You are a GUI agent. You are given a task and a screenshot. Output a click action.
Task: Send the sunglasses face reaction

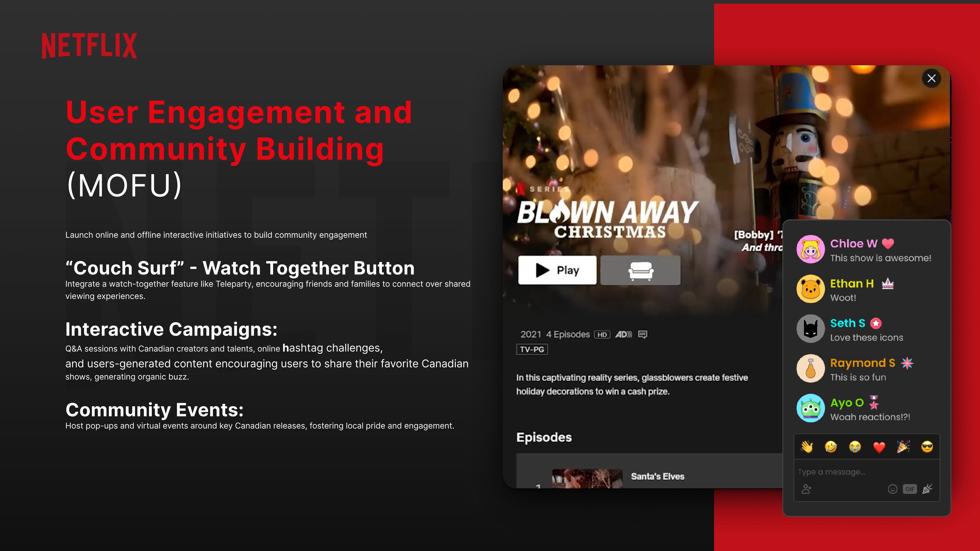927,447
